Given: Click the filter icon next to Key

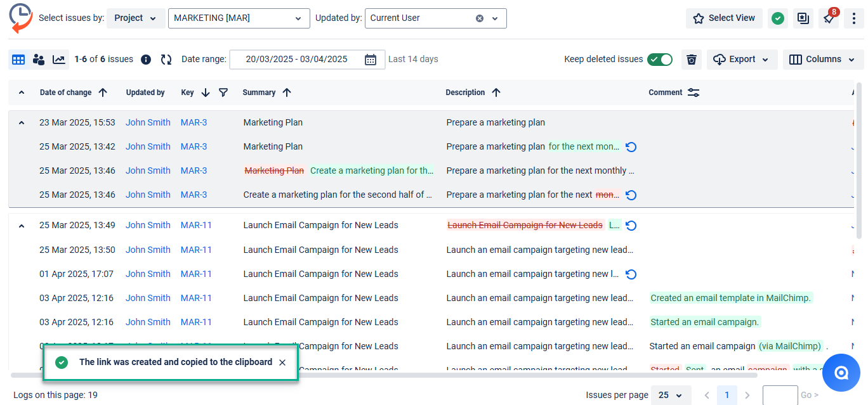Looking at the screenshot, I should (x=223, y=93).
